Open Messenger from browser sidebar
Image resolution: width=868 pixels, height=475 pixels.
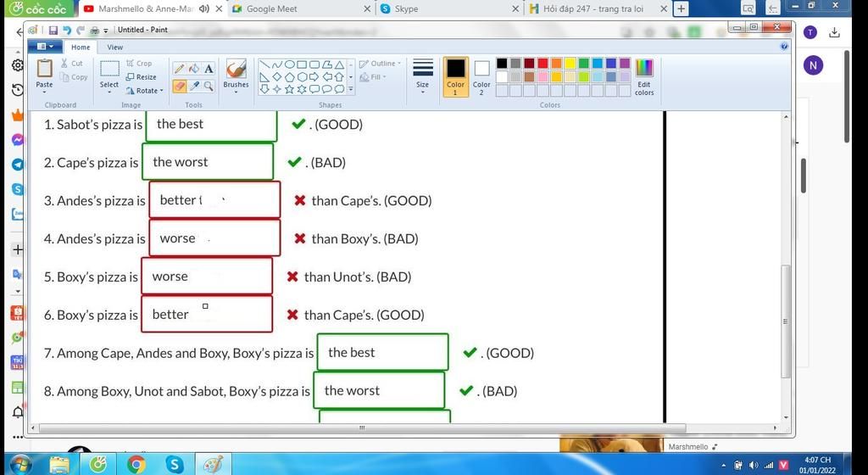[x=18, y=140]
